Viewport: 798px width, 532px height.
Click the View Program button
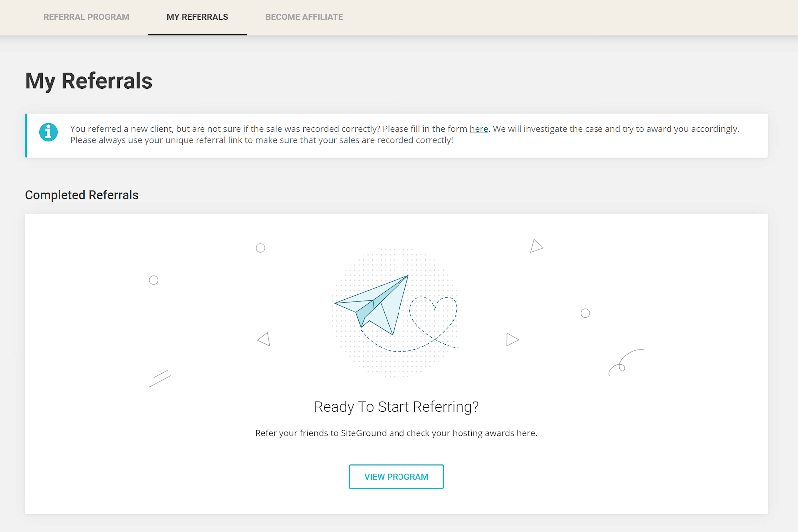click(396, 477)
